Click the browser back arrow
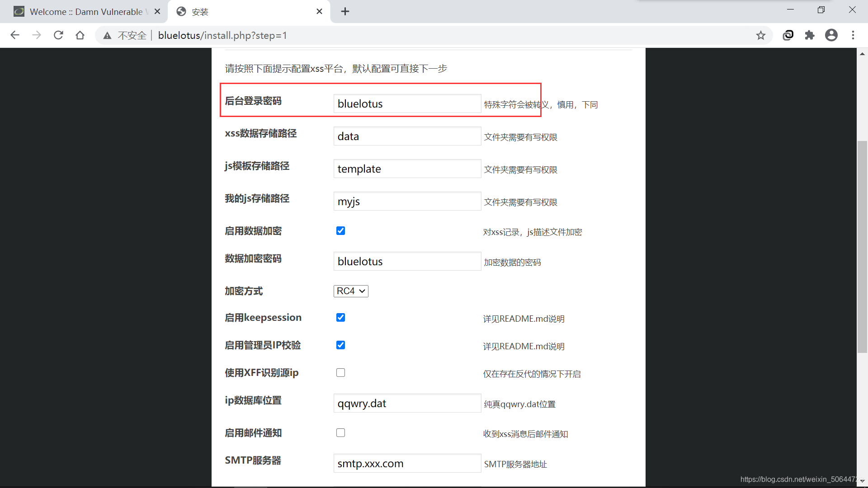The image size is (868, 488). pyautogui.click(x=15, y=35)
